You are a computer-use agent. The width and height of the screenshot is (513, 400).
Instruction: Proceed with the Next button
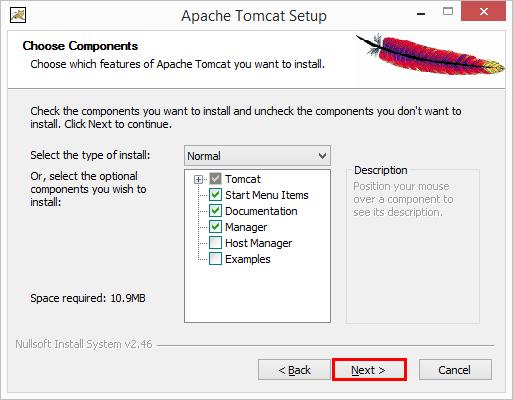pos(369,370)
